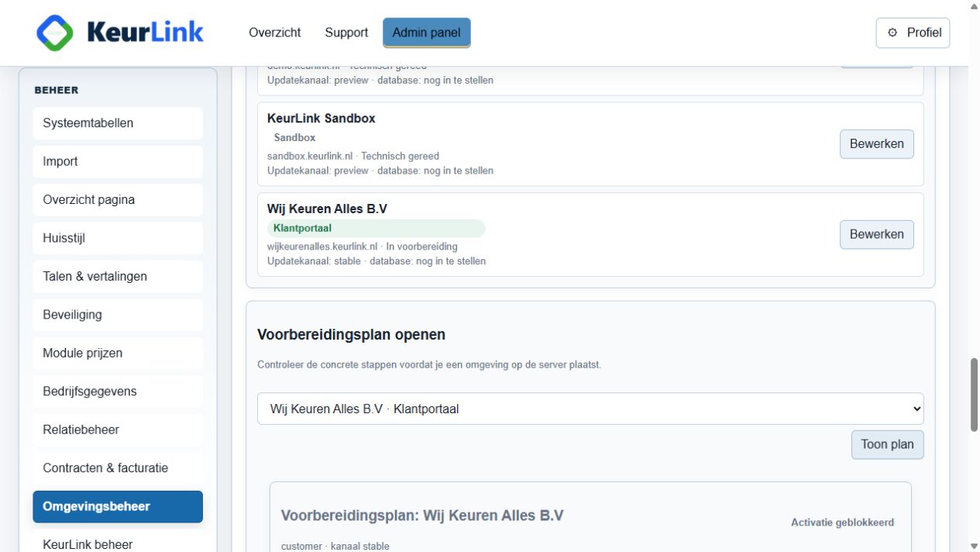Screen dimensions: 980x552
Task: Edit KeurLink Sandbox environment via Bewerken
Action: [x=876, y=144]
